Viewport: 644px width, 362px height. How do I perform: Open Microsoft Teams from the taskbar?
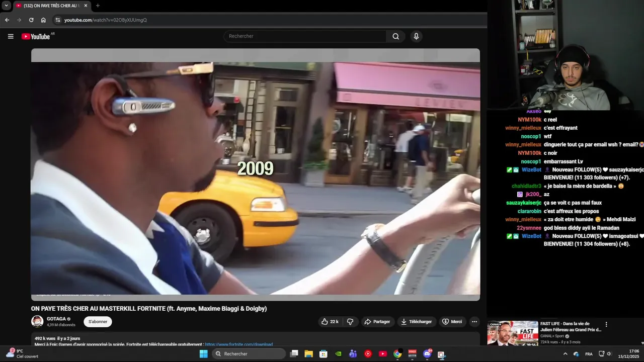coord(353,354)
